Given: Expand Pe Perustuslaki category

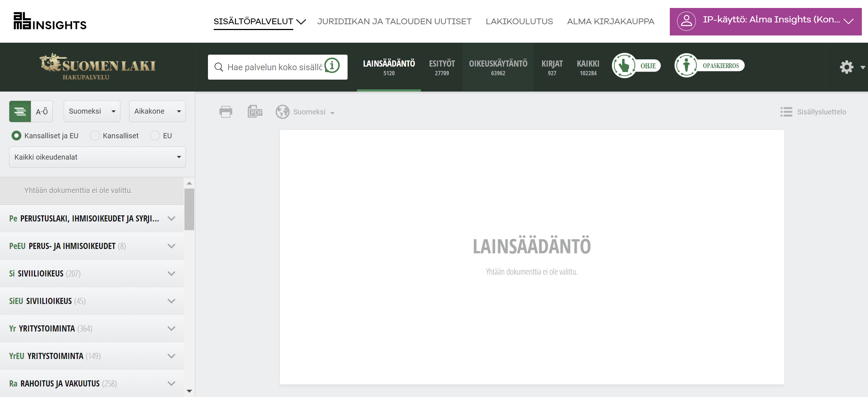Looking at the screenshot, I should click(92, 219).
